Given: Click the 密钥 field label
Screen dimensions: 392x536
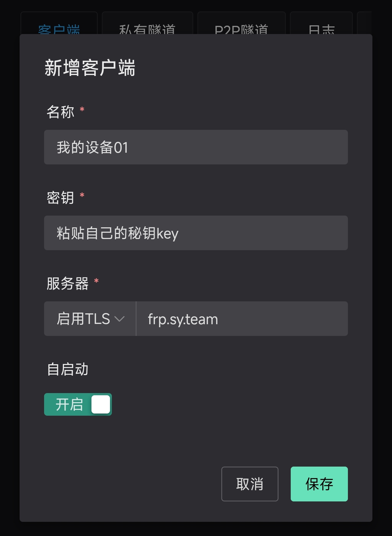Looking at the screenshot, I should click(60, 197).
